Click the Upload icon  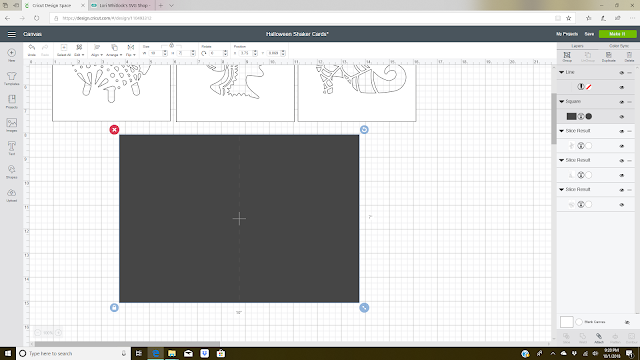point(11,193)
